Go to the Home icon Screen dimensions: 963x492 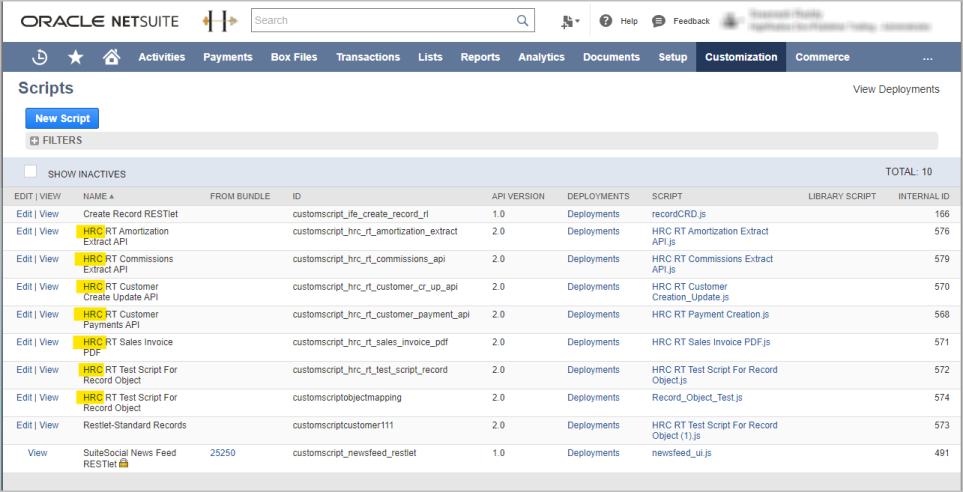111,57
